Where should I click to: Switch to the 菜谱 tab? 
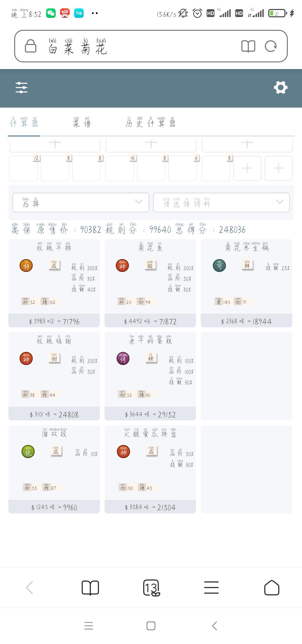82,122
